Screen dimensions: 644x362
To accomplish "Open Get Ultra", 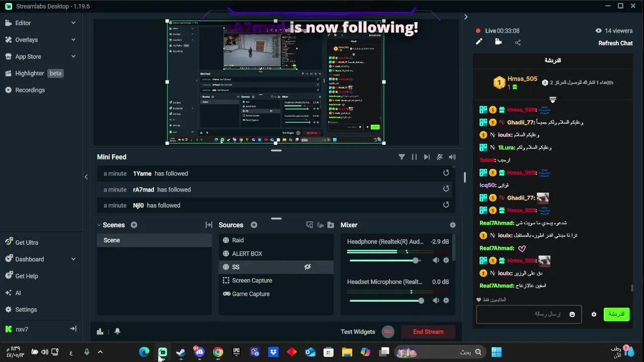I will [x=22, y=242].
